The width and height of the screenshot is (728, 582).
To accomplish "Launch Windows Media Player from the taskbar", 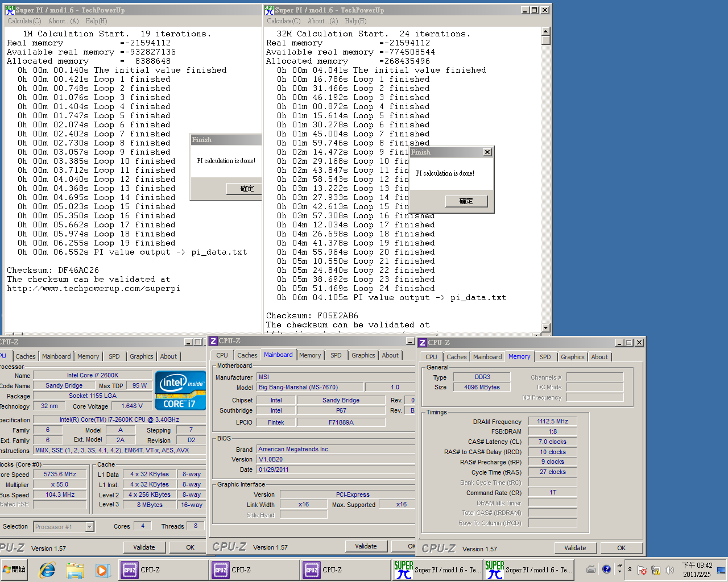I will pos(102,569).
